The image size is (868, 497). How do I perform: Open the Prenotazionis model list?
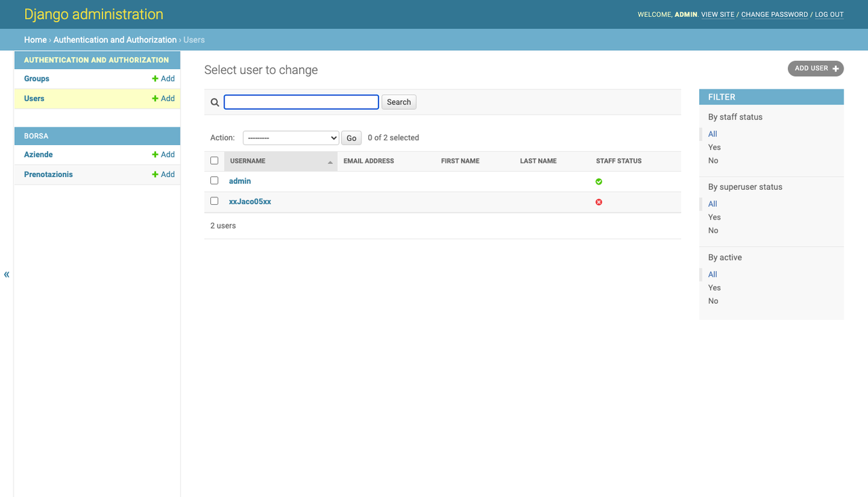tap(48, 174)
